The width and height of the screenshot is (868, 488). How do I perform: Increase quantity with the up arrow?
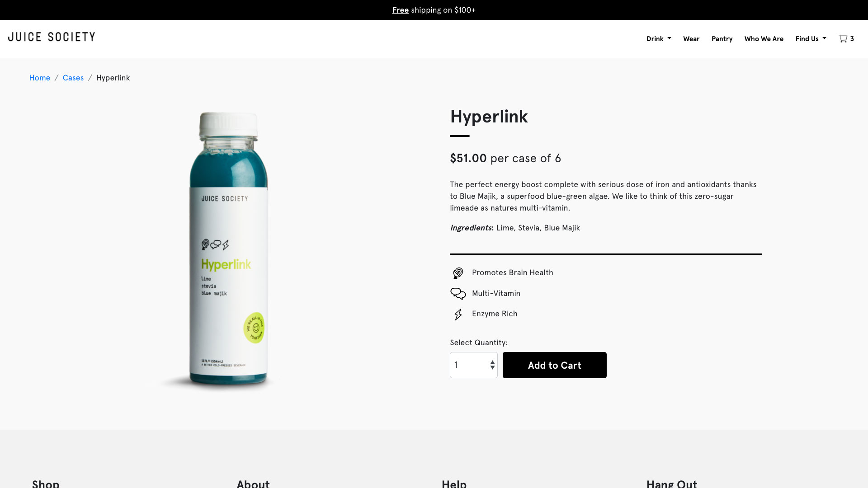point(492,362)
